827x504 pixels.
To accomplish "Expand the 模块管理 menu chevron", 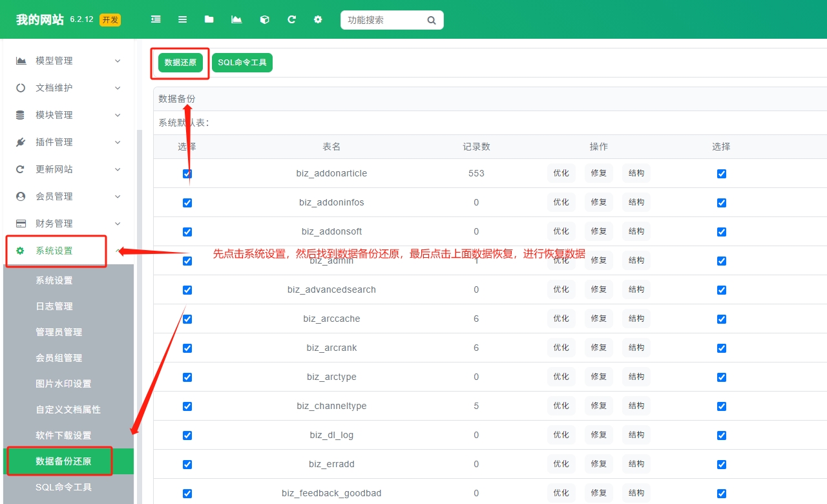I will (118, 115).
